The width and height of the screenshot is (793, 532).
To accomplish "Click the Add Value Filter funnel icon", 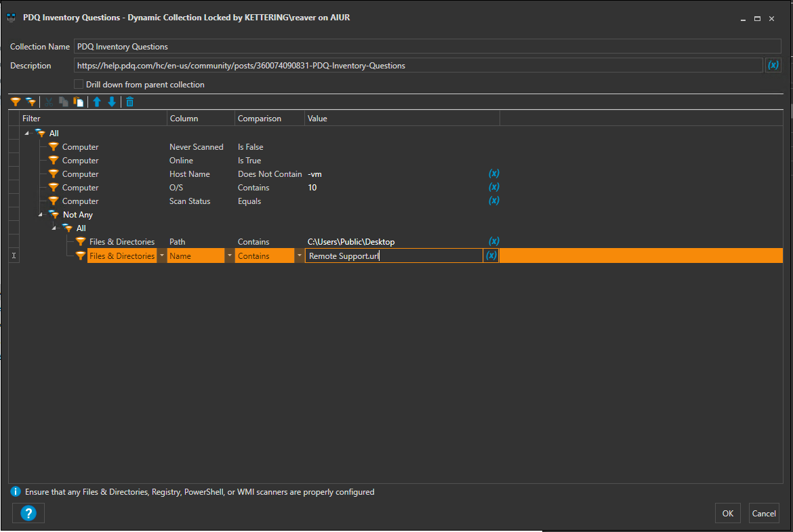I will click(15, 102).
